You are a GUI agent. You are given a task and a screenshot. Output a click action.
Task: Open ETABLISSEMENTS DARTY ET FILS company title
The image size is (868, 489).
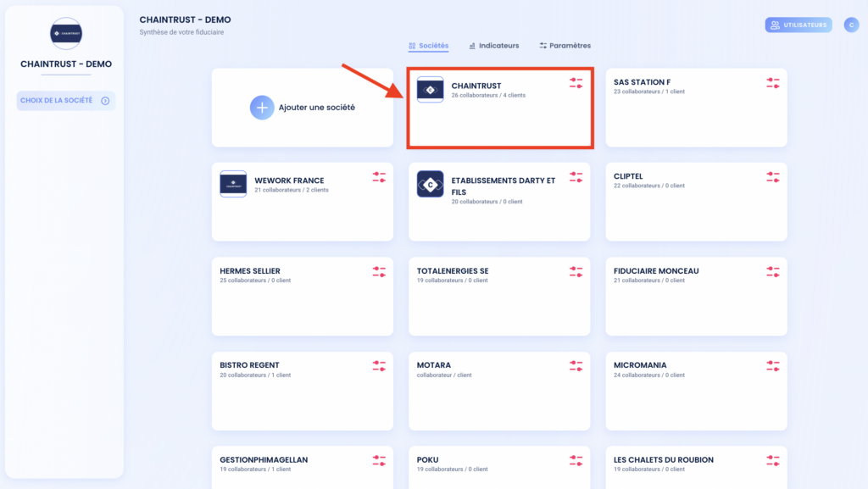[504, 186]
